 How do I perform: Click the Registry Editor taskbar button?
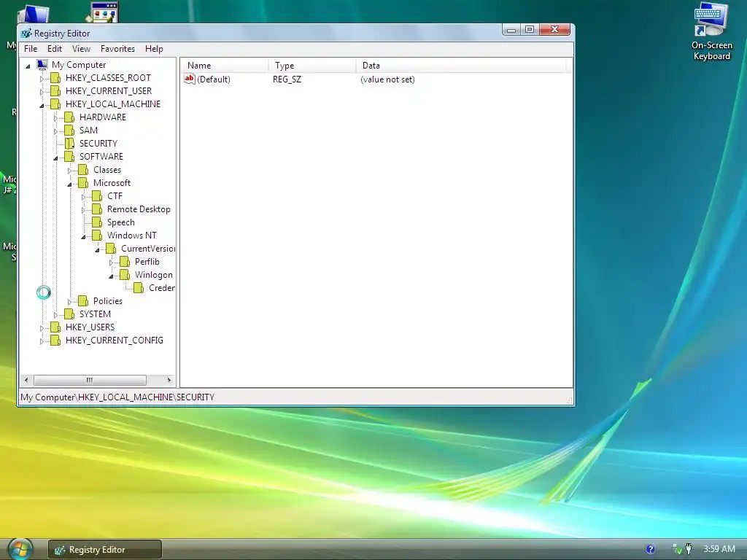(105, 550)
